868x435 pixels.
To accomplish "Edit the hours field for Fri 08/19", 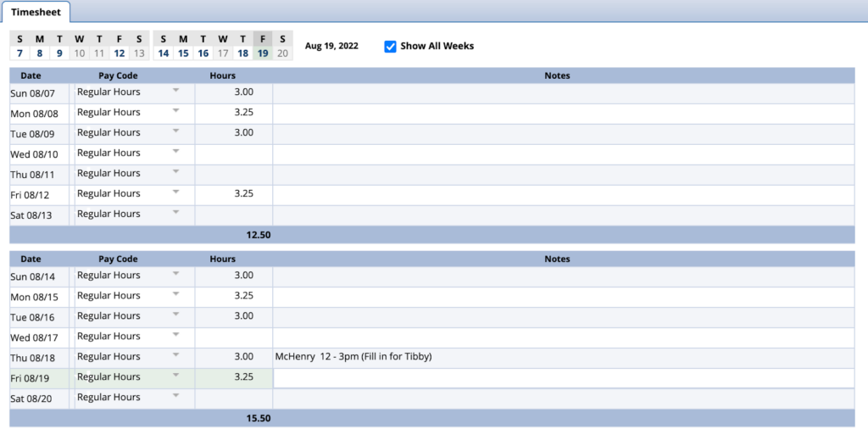I will 233,377.
